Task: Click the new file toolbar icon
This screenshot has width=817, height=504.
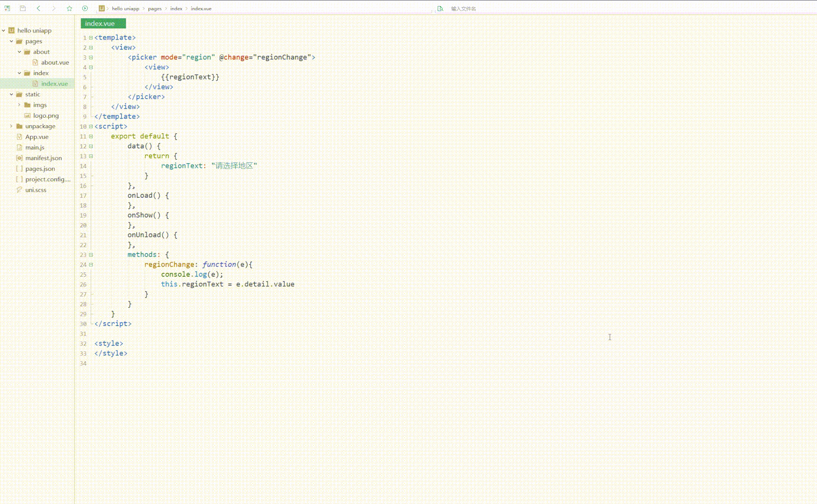Action: click(7, 8)
